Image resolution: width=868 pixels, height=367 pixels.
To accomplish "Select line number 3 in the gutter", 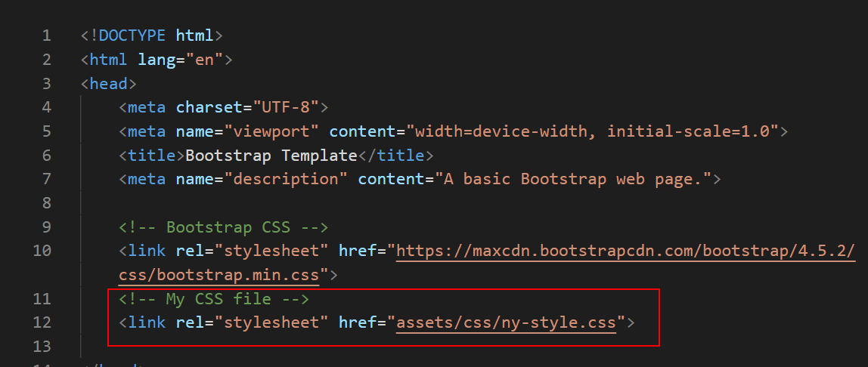I will (x=47, y=84).
